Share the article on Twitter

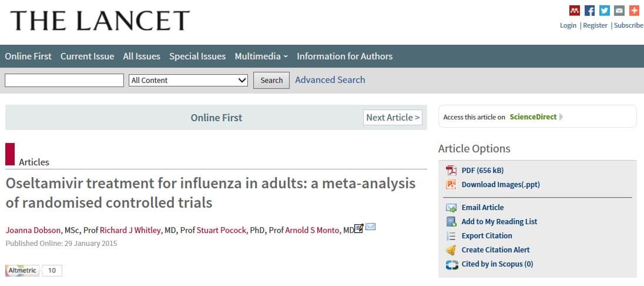[604, 11]
